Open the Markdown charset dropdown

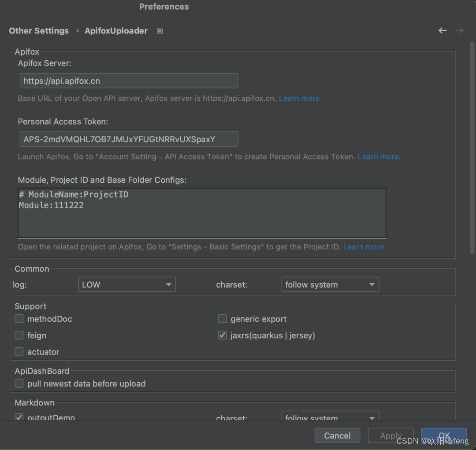click(330, 416)
